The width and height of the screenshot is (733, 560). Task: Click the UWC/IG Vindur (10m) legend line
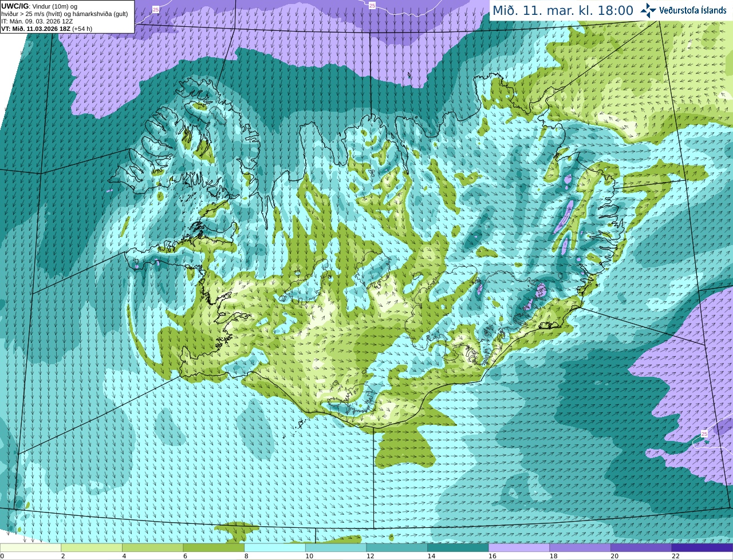point(40,6)
